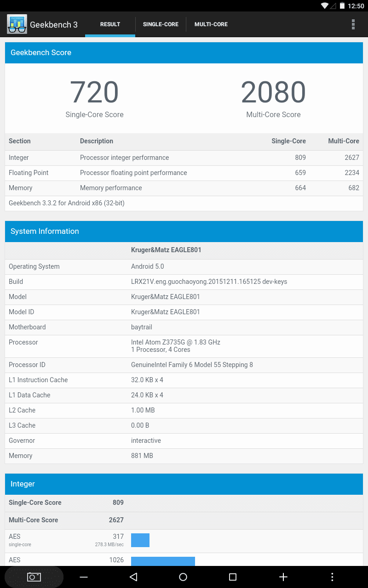Tap the Integer Single-Core Score 809 row
The height and width of the screenshot is (588, 368).
tap(184, 503)
